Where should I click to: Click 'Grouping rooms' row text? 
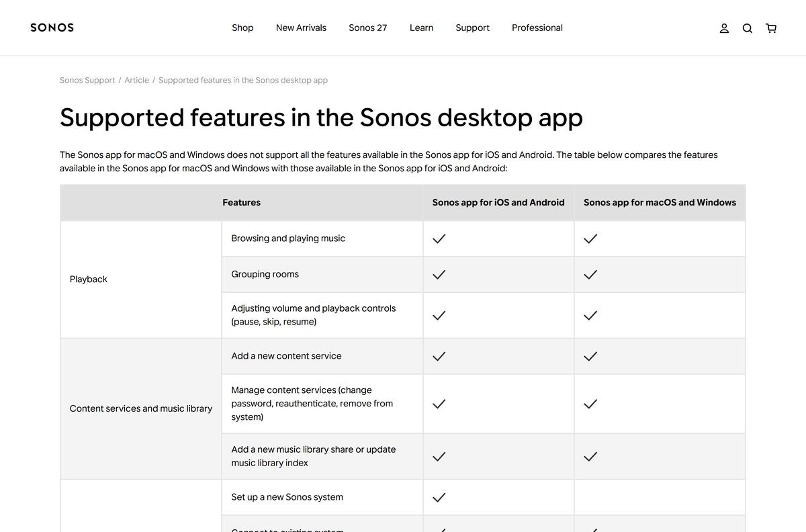point(265,274)
